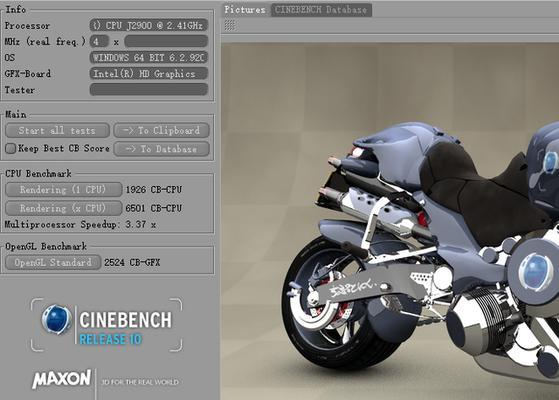Viewport: 559px width, 400px height.
Task: Click the MAXON logo
Action: [x=62, y=379]
